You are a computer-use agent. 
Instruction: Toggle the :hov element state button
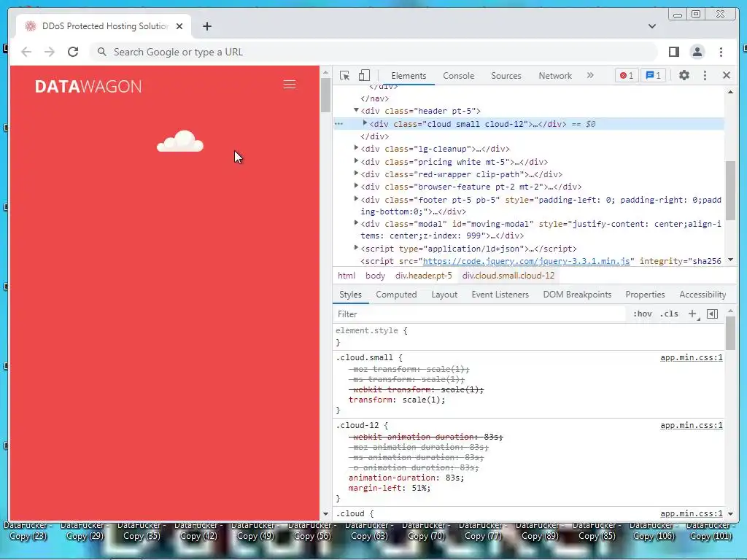coord(642,314)
